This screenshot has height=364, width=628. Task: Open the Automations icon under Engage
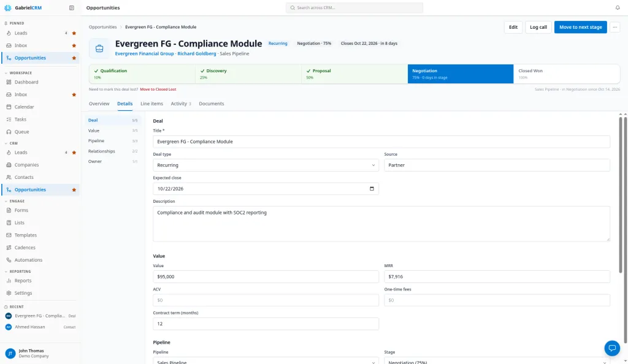(9, 260)
